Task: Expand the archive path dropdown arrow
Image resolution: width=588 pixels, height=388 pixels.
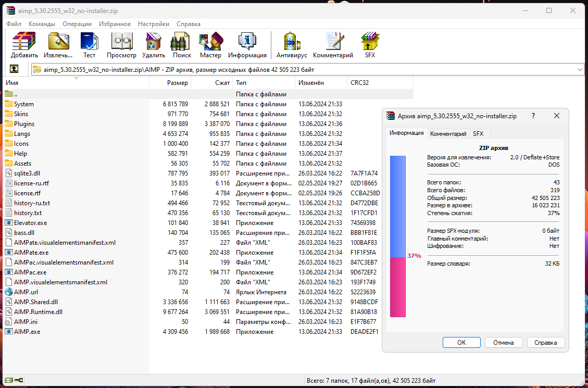Action: click(580, 69)
